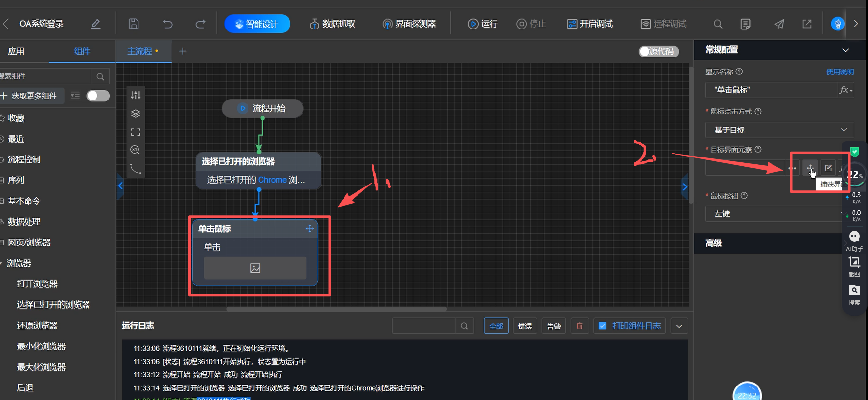
Task: Expand 流程控制 category
Action: point(24,159)
